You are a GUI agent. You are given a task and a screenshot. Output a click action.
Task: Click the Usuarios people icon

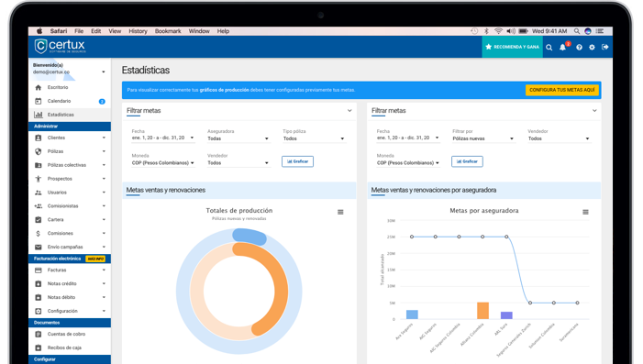39,193
